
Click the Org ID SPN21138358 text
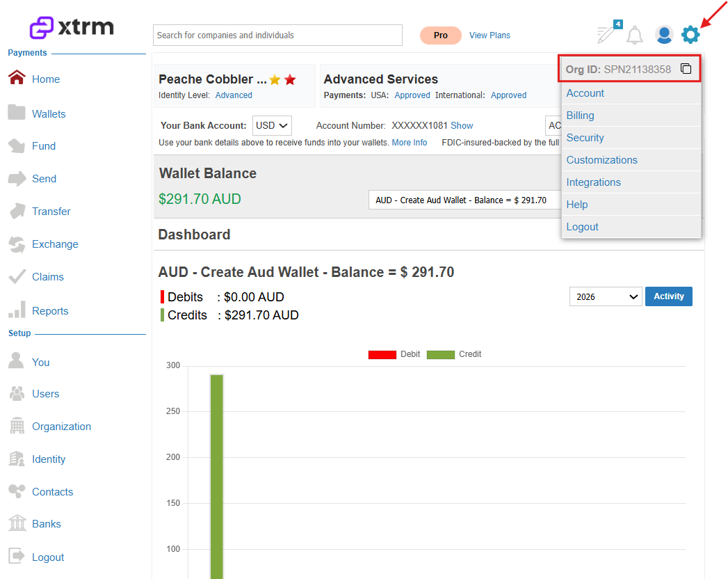tap(618, 69)
